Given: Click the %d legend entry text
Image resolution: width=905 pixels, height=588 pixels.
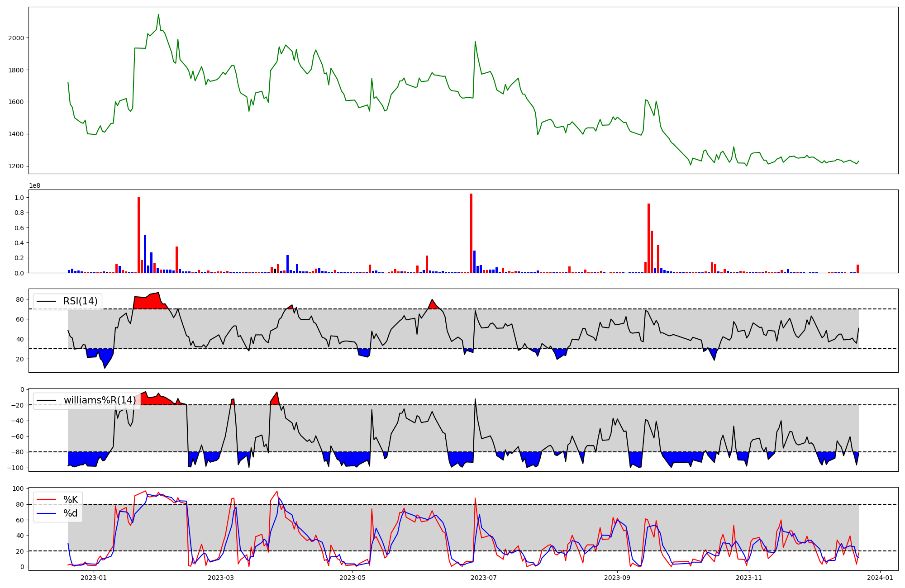Looking at the screenshot, I should [71, 513].
